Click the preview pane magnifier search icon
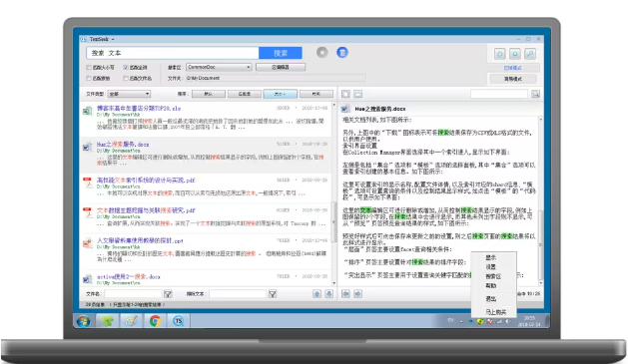 (535, 94)
